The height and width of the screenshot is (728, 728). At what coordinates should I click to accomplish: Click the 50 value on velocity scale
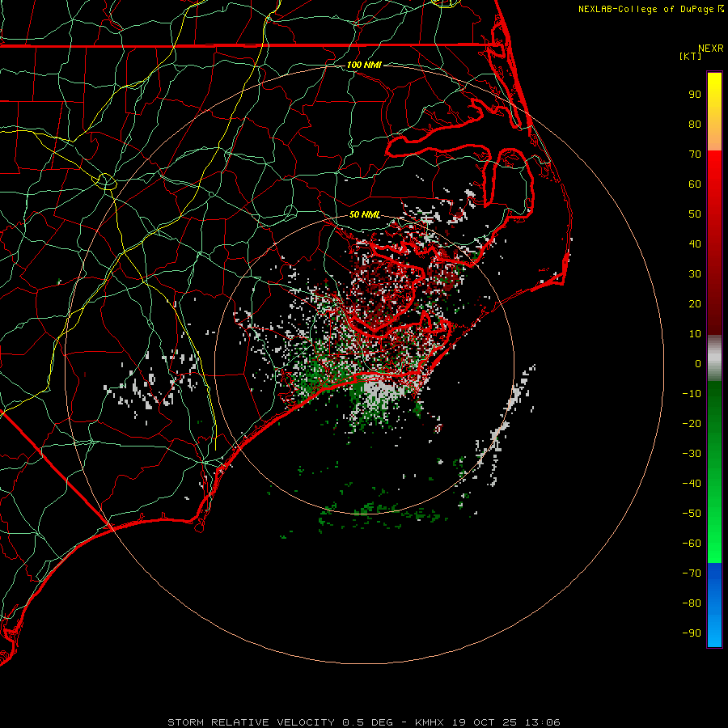(695, 214)
